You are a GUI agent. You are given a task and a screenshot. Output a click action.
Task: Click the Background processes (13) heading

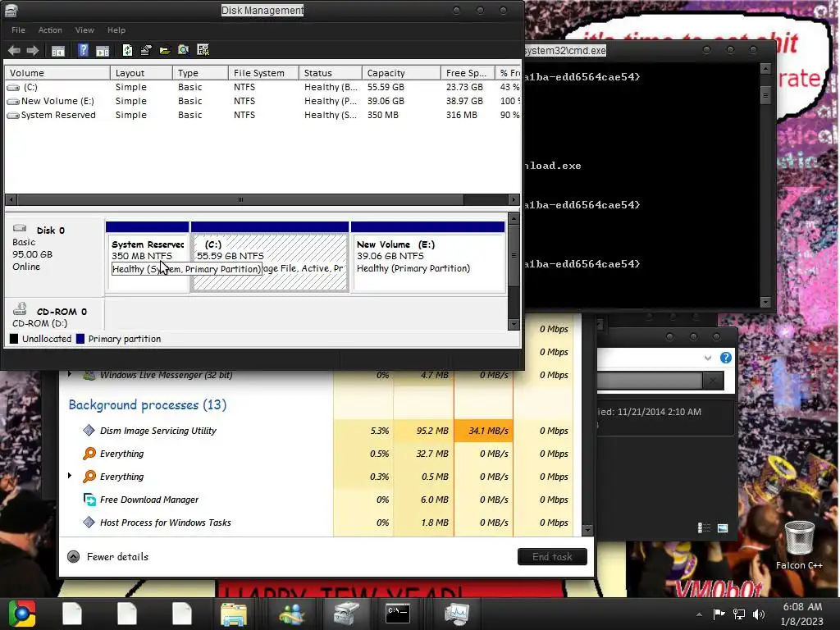click(x=148, y=405)
